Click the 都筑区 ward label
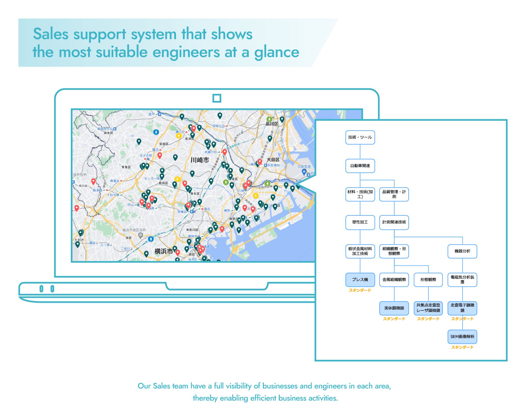 coord(163,183)
